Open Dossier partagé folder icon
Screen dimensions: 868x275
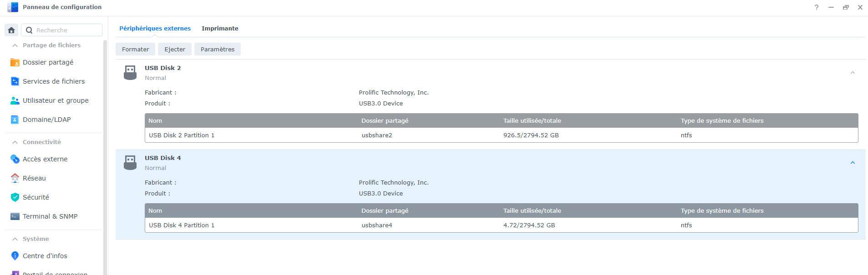(15, 62)
